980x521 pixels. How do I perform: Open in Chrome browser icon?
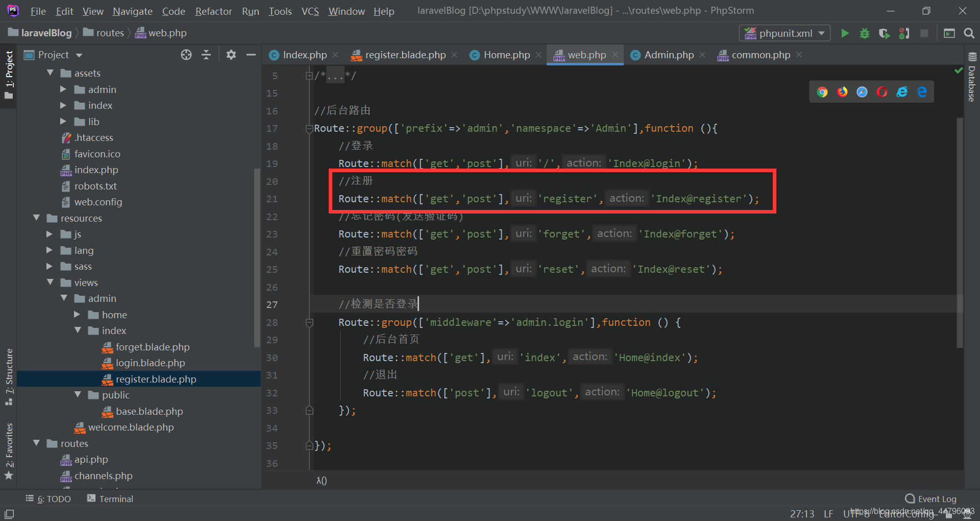(x=822, y=92)
